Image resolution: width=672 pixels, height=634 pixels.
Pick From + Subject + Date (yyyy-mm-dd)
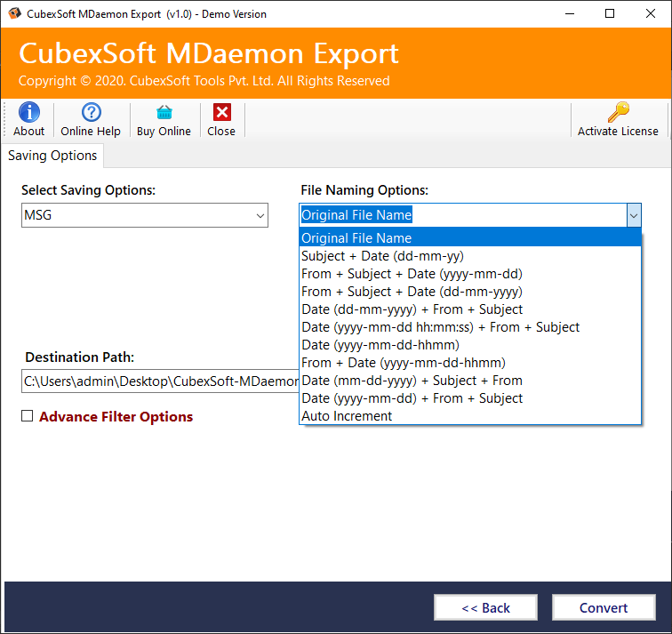click(412, 274)
